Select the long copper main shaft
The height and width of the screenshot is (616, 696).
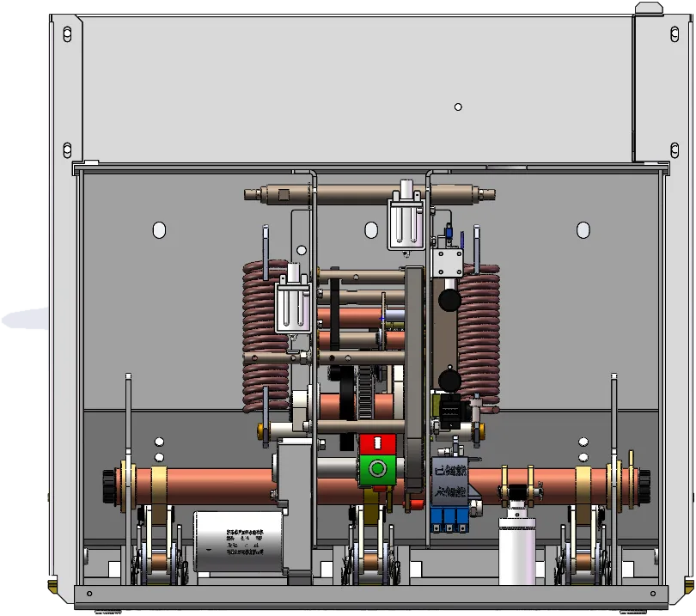(x=376, y=486)
